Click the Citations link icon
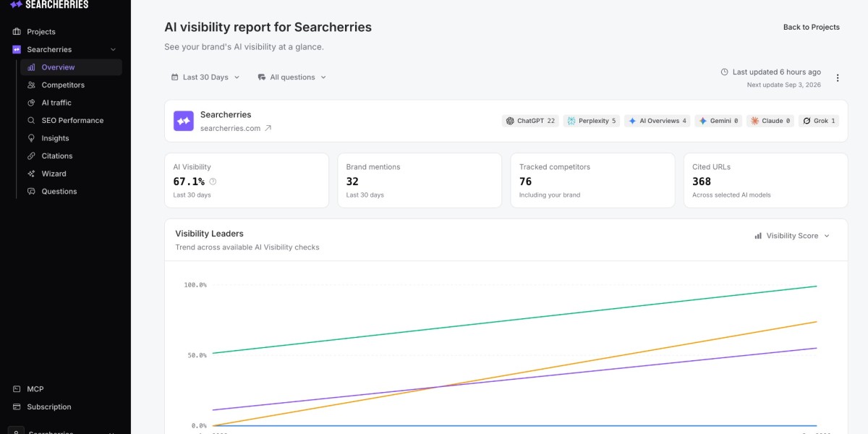Viewport: 868px width, 434px height. 31,156
